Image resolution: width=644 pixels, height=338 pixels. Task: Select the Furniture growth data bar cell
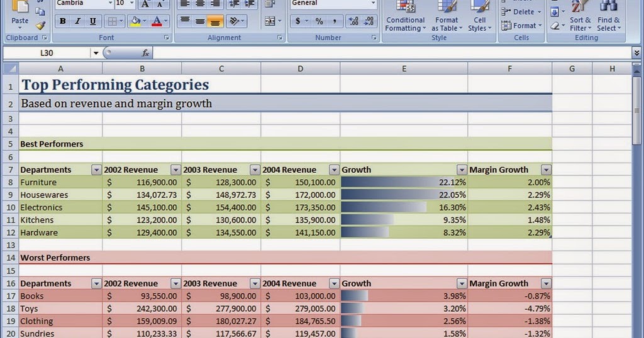click(404, 182)
